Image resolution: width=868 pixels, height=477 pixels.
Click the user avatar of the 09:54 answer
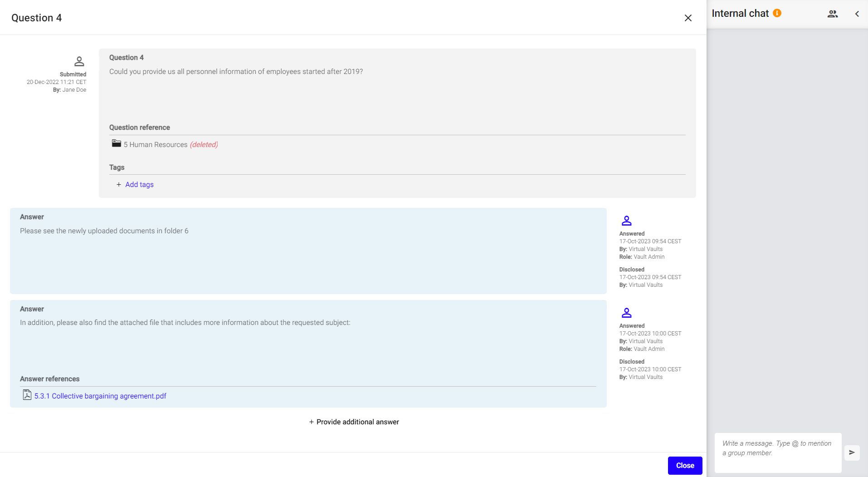(626, 221)
